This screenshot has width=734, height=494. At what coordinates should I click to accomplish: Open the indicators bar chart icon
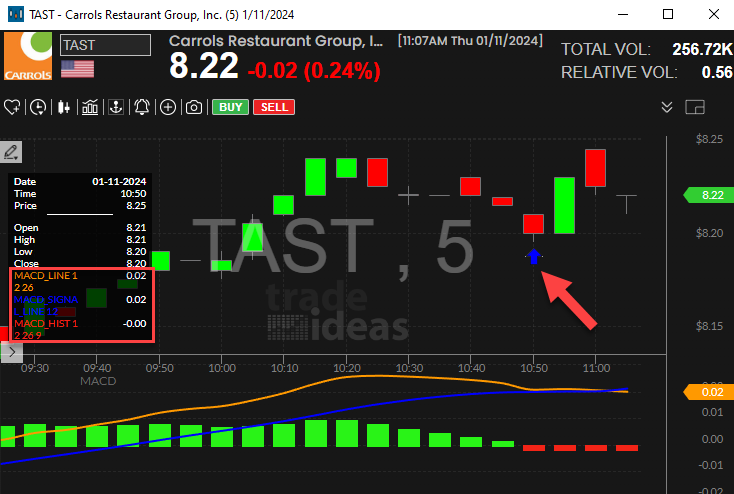[x=90, y=107]
